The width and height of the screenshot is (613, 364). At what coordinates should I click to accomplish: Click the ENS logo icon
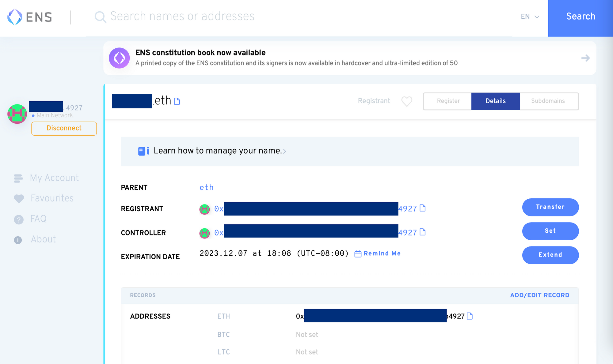15,17
